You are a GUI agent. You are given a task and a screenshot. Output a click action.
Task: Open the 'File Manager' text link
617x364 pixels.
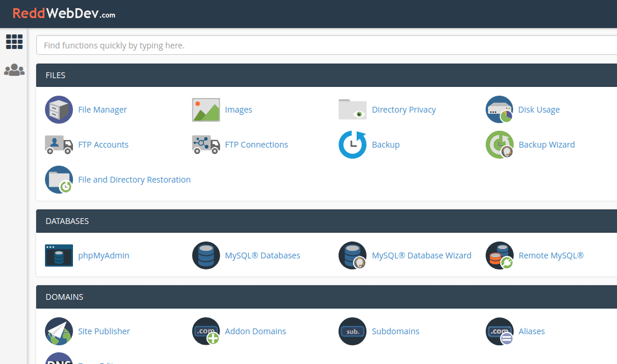[x=102, y=110]
